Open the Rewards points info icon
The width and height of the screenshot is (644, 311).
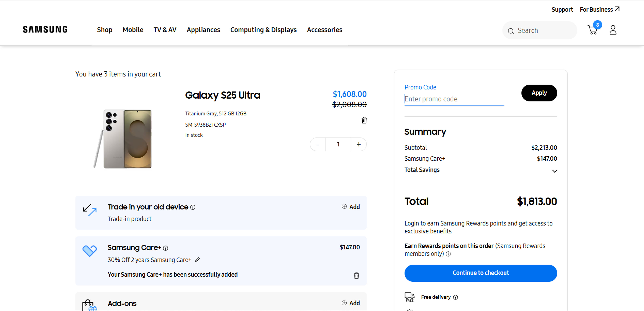[448, 254]
